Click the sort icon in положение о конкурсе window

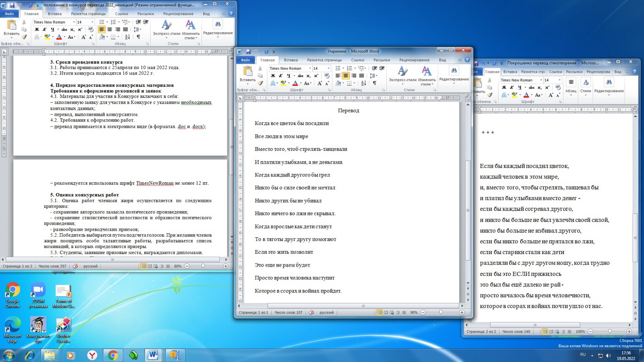pos(127,37)
